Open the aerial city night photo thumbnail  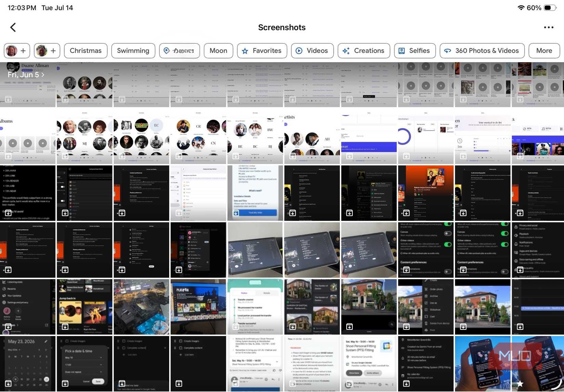pos(142,307)
